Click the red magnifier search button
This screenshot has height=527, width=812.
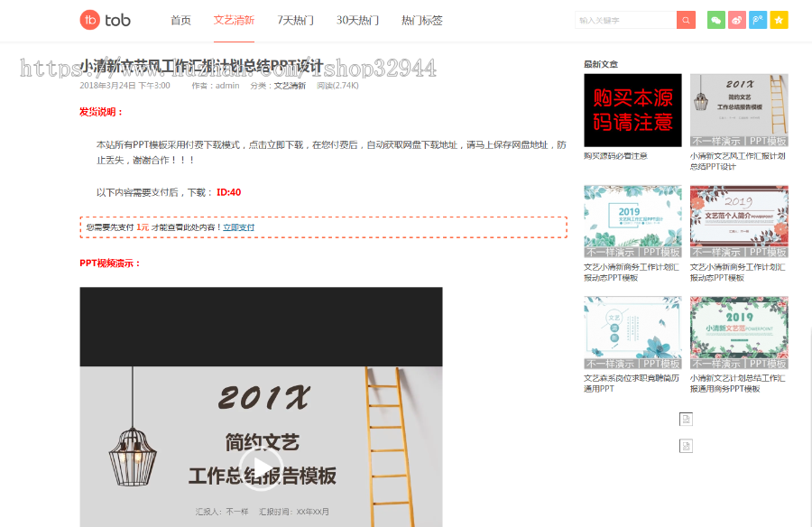[x=686, y=19]
